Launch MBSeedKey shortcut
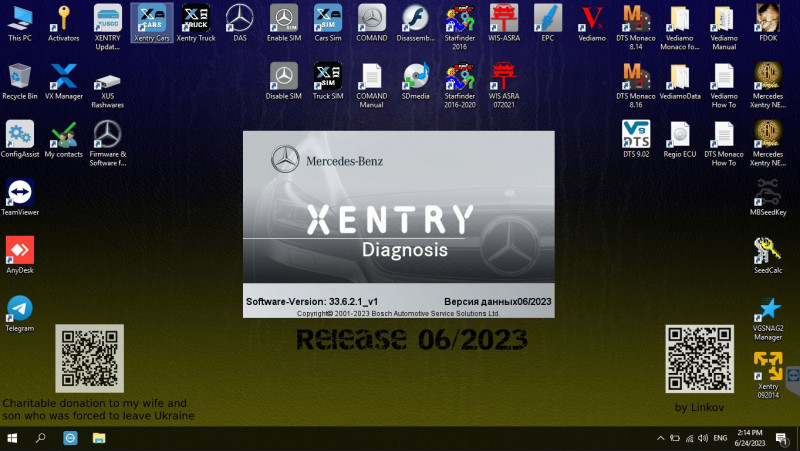 (x=768, y=198)
